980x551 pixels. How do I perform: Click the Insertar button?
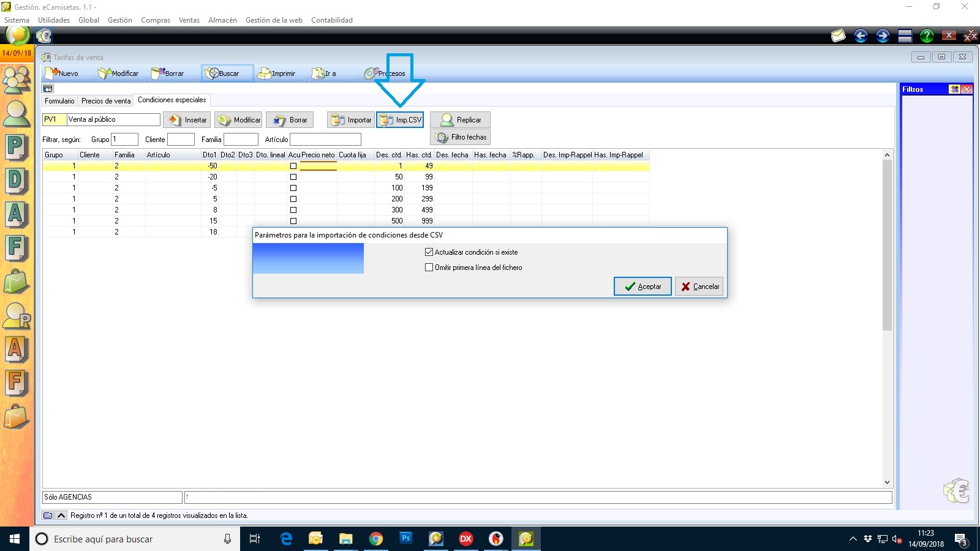tap(187, 120)
